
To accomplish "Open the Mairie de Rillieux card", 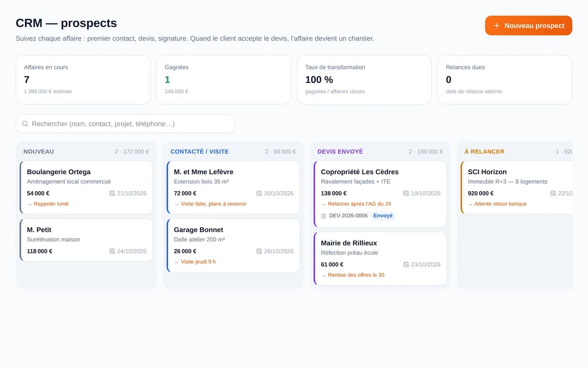I will [380, 259].
